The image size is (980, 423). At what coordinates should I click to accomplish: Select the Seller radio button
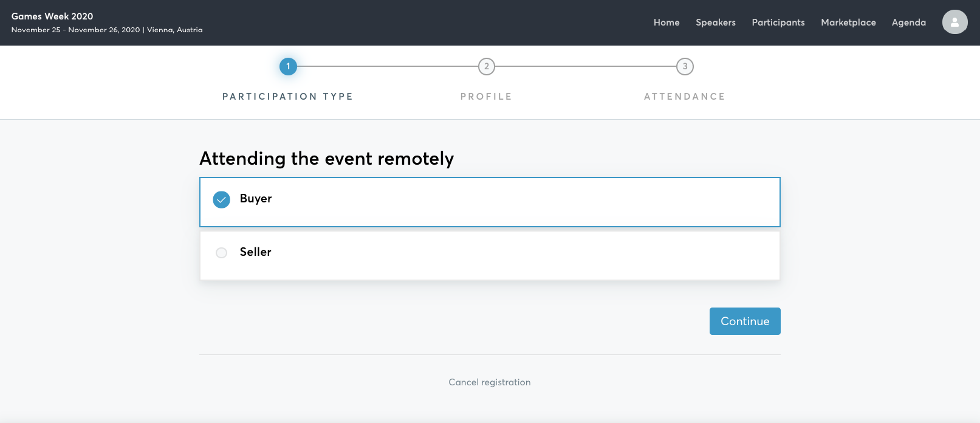coord(221,253)
